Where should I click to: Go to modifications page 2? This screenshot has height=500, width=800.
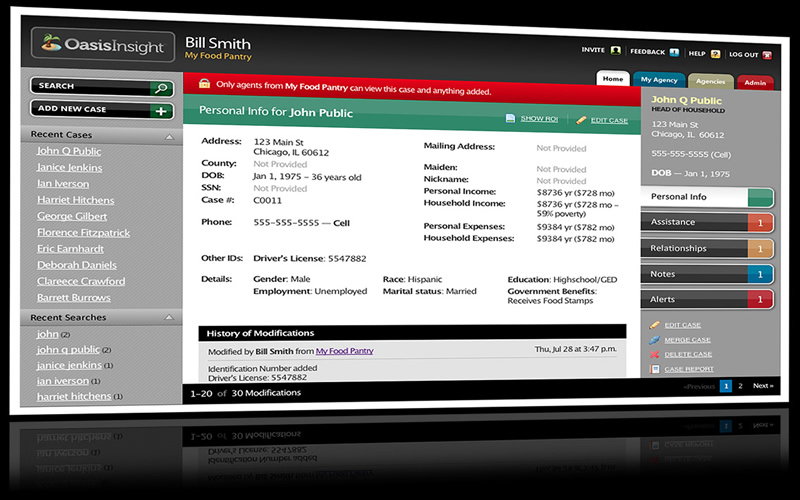(x=740, y=386)
